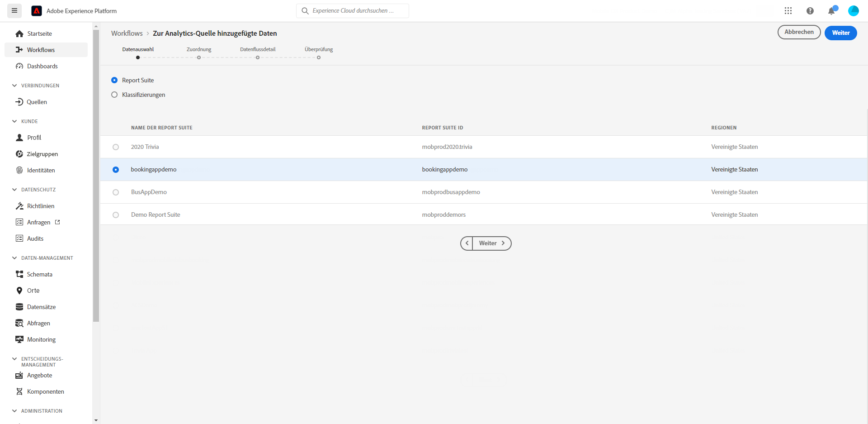Click the Komponenten hourglass icon
Viewport: 868px width, 424px height.
click(x=19, y=391)
